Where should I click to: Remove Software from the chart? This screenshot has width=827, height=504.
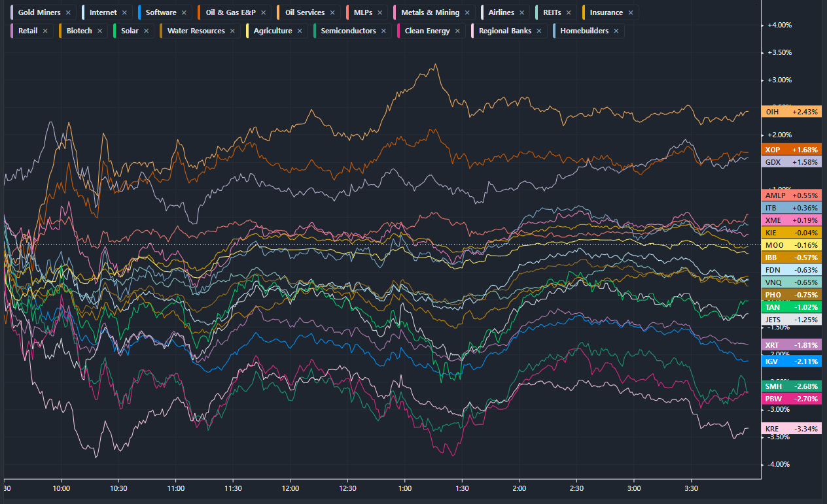click(x=184, y=12)
